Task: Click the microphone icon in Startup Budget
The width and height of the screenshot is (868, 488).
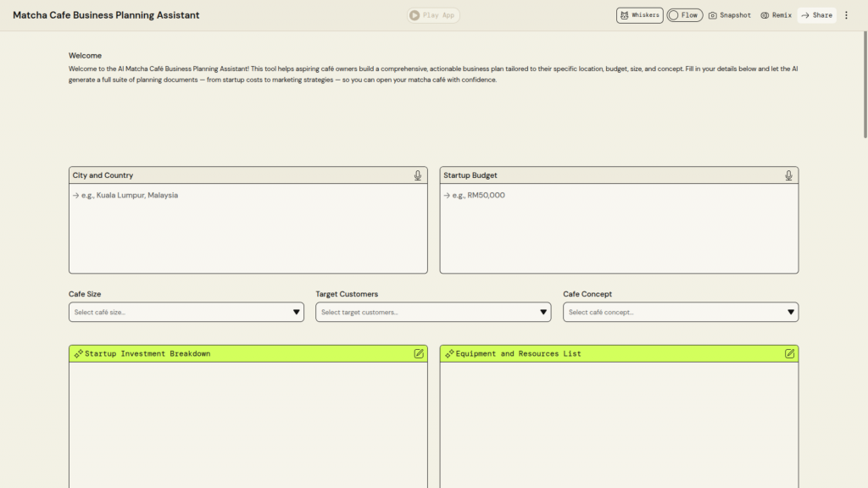Action: (788, 175)
